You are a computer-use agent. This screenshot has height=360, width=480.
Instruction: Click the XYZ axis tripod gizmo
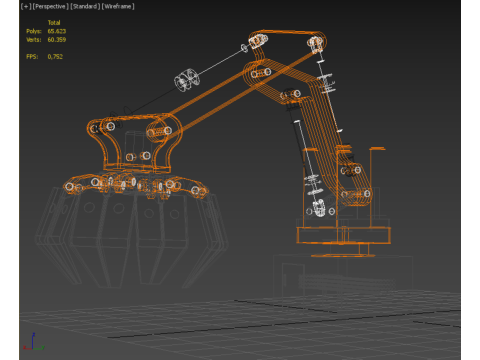click(33, 342)
